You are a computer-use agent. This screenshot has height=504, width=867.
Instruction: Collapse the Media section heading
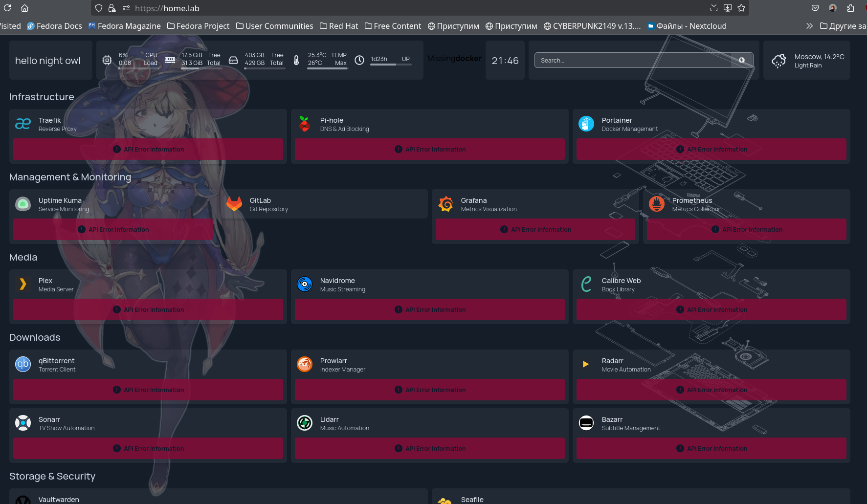point(23,257)
